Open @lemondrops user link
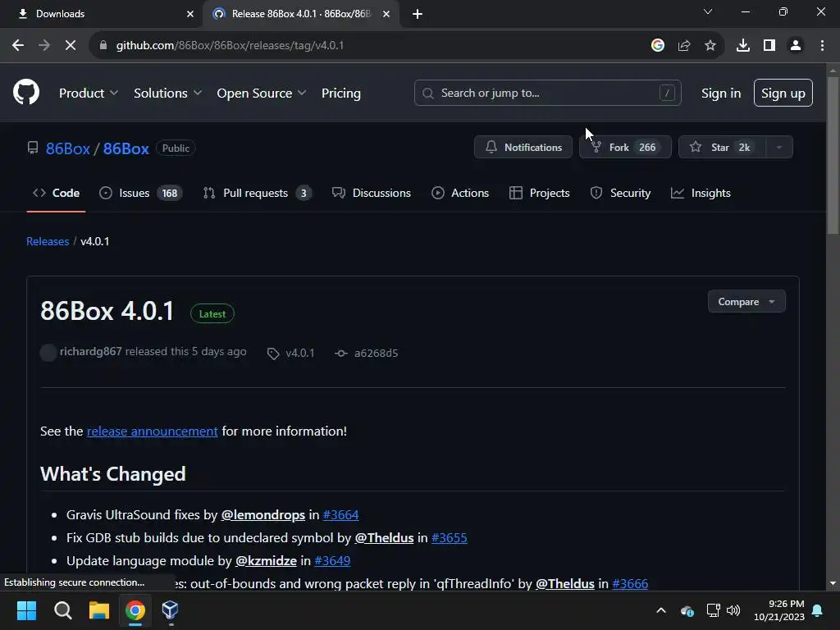The image size is (840, 630). [263, 515]
